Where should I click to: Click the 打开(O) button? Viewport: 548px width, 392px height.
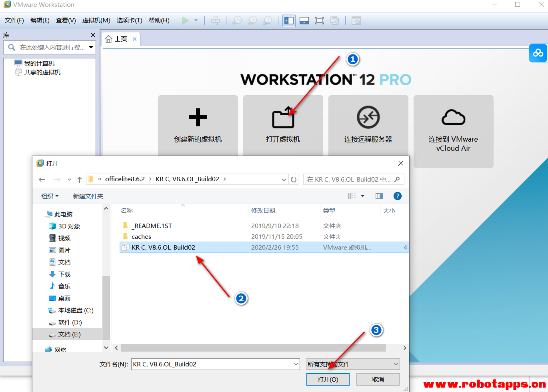pos(328,379)
